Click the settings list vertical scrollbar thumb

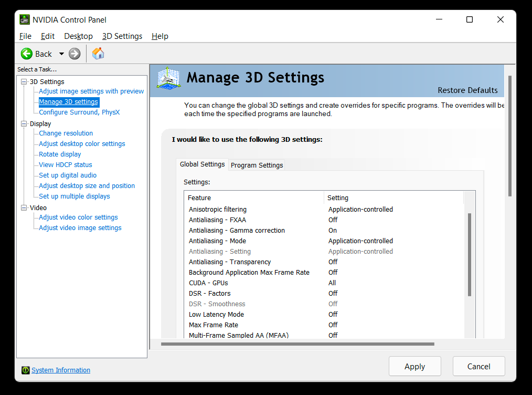click(470, 255)
